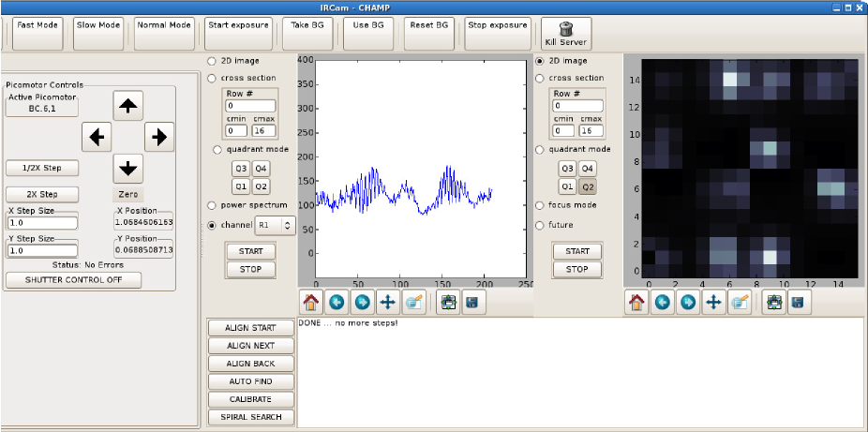The image size is (868, 432).
Task: Click the AUTO FIND button
Action: point(250,381)
